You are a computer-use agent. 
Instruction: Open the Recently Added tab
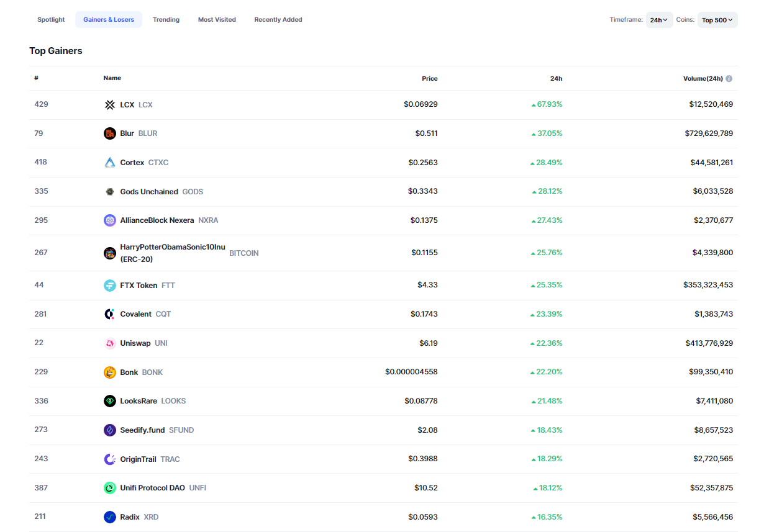[x=278, y=20]
